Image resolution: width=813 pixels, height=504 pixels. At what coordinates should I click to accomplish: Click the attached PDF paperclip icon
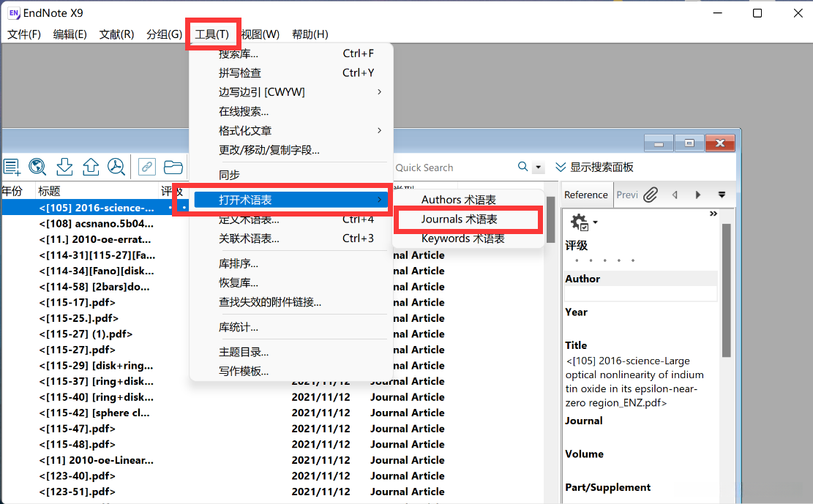coord(651,195)
